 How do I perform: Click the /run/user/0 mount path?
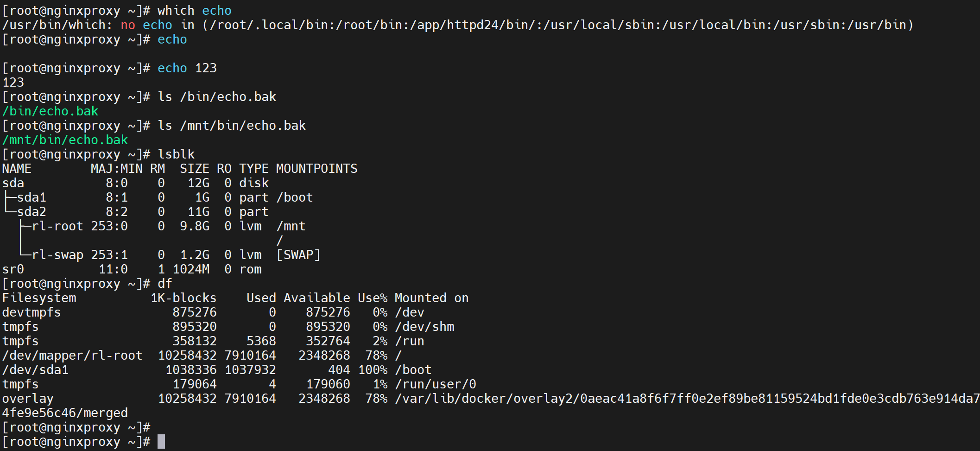[x=436, y=384]
